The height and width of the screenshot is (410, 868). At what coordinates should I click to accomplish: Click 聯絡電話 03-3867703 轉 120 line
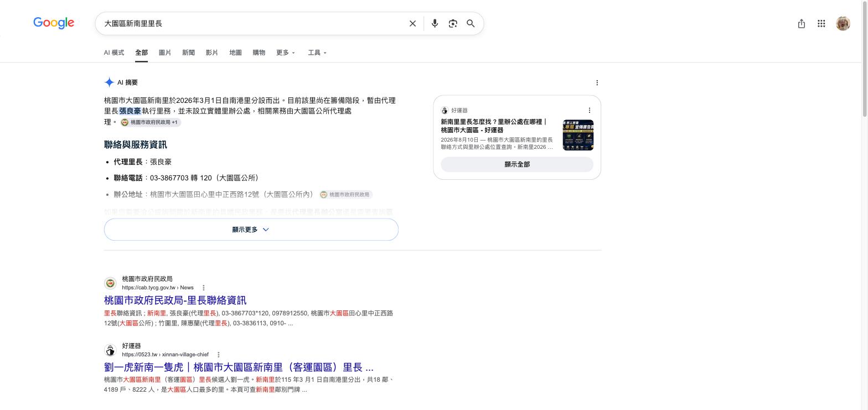(x=186, y=178)
